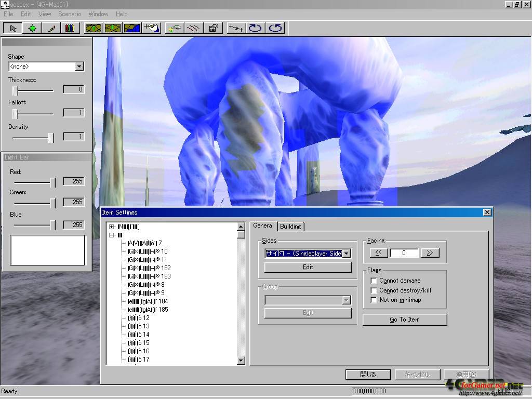Switch to the Building tab
This screenshot has width=532, height=399.
290,226
